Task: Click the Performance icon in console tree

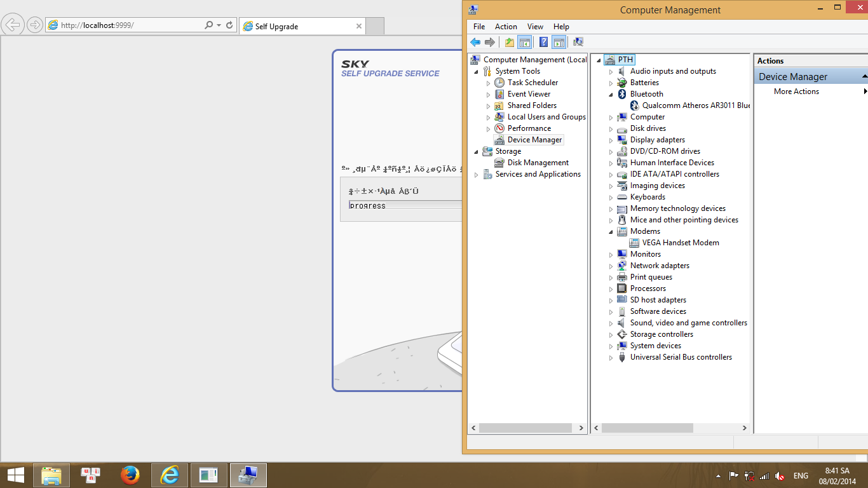Action: click(499, 128)
